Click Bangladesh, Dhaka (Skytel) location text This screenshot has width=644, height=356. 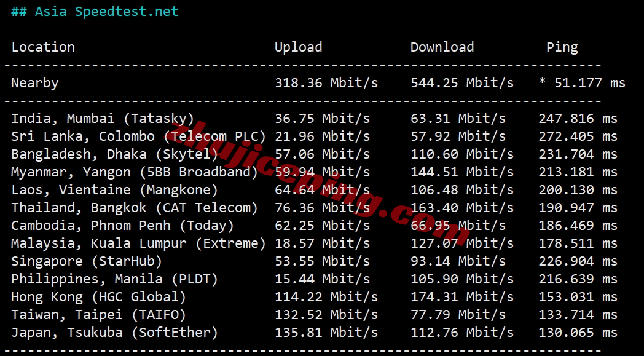(114, 154)
